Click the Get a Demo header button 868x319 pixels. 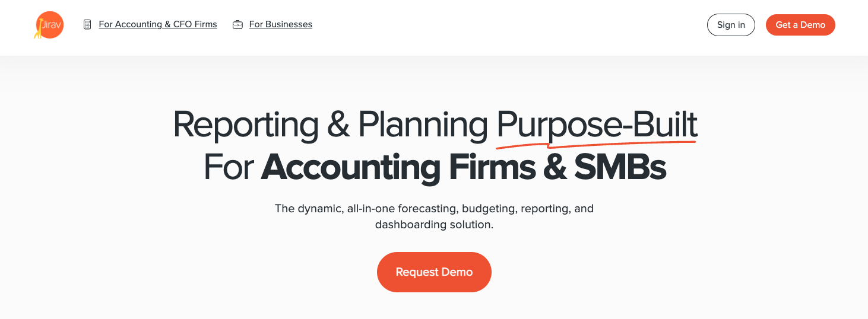[800, 25]
